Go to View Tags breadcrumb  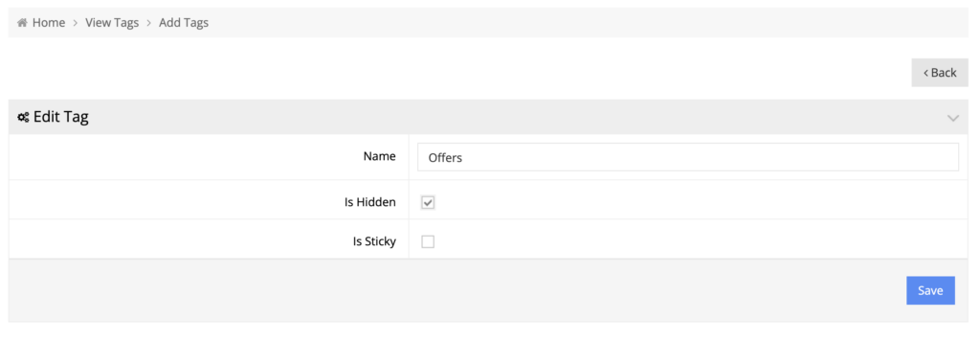(112, 23)
